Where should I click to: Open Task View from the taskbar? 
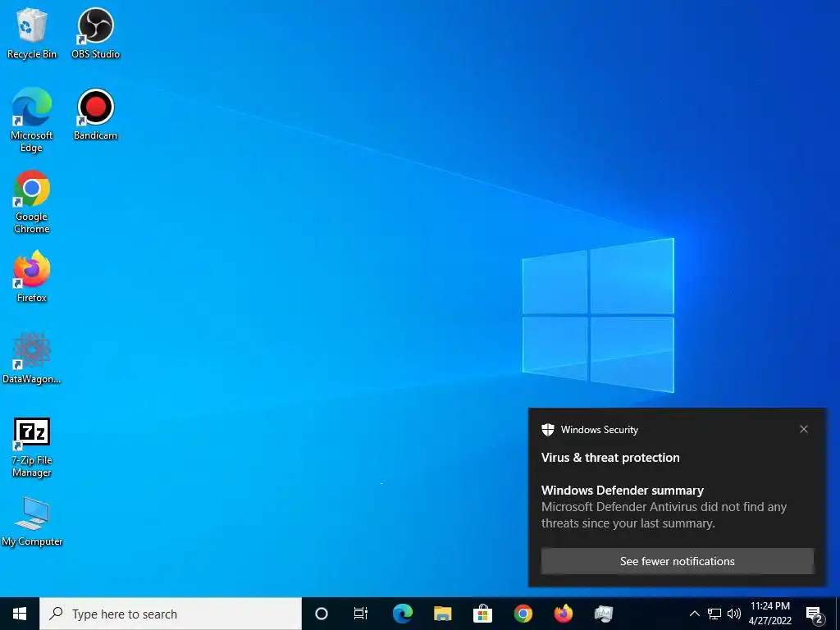coord(361,614)
